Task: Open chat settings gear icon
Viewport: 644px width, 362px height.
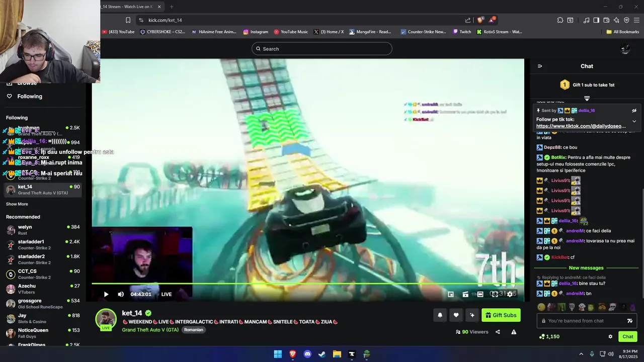Action: pos(610,336)
